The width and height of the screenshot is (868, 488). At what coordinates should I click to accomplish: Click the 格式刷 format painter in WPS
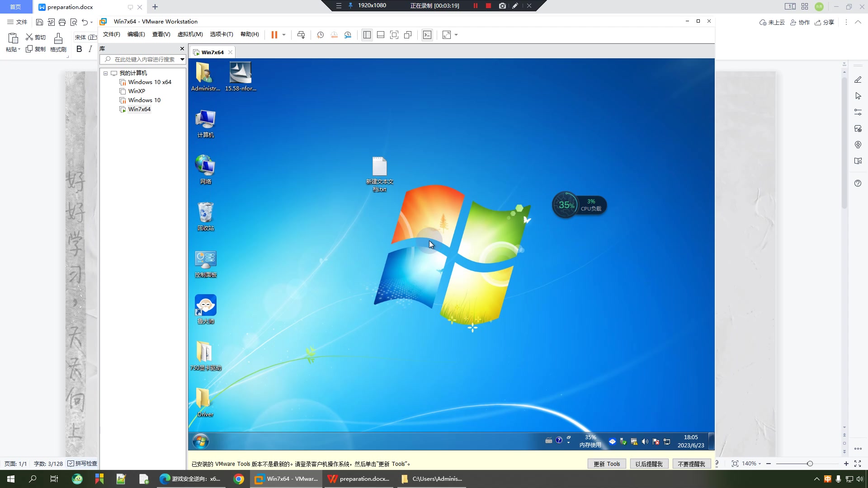58,43
